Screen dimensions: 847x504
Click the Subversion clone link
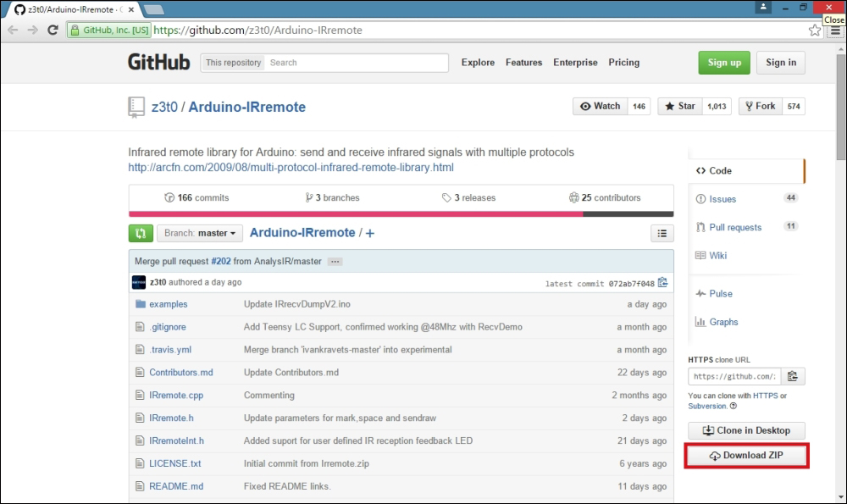click(x=707, y=406)
